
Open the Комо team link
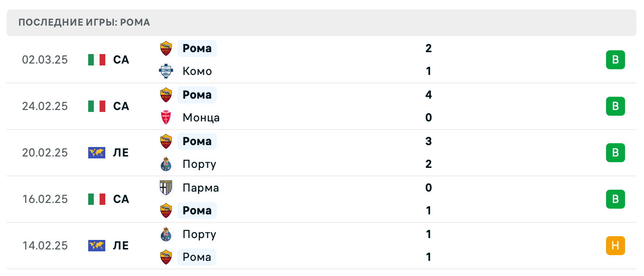coord(197,71)
